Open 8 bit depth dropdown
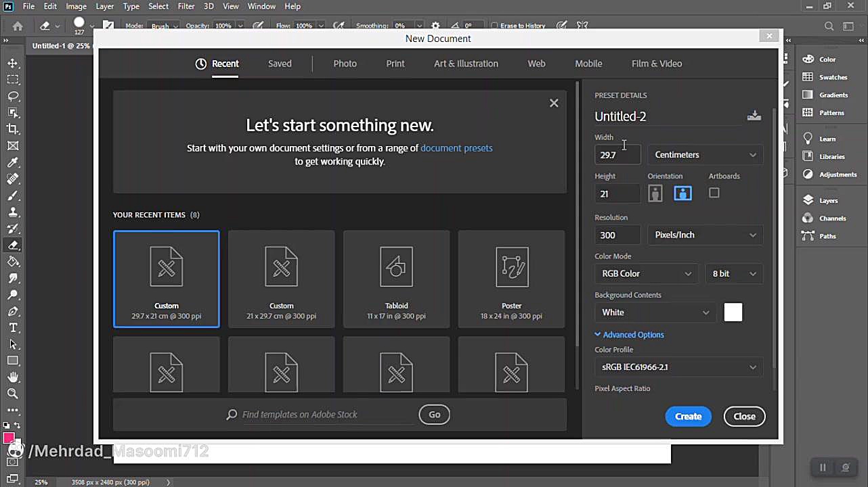The image size is (868, 487). coord(734,274)
